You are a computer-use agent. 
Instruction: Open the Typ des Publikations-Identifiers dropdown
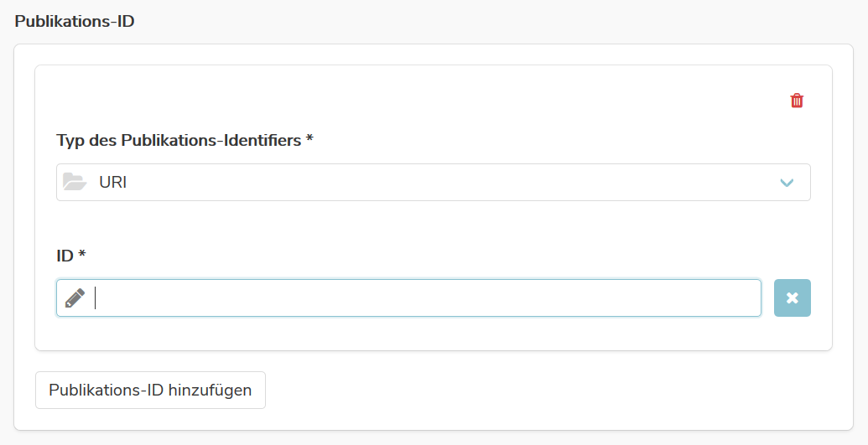pos(434,182)
